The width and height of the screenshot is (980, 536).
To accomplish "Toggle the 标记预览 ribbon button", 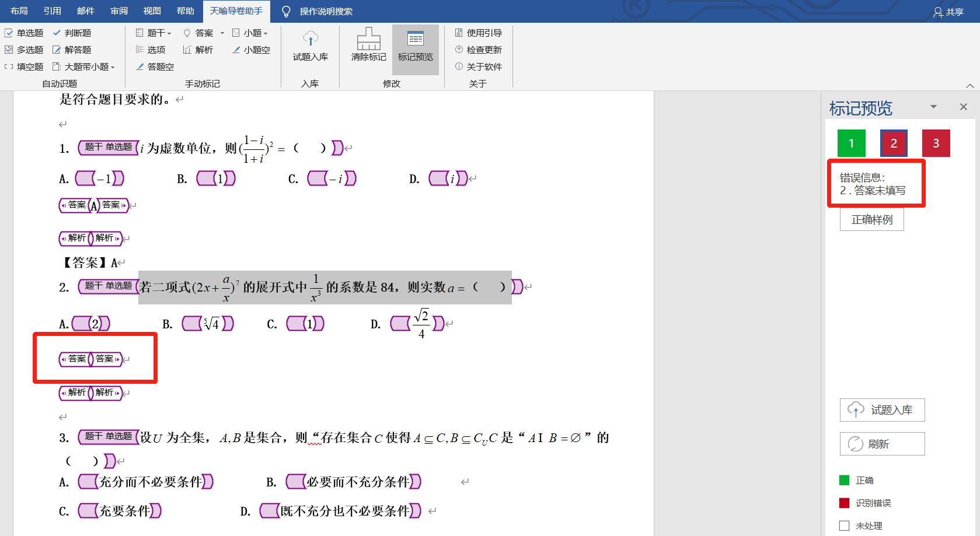I will tap(415, 45).
